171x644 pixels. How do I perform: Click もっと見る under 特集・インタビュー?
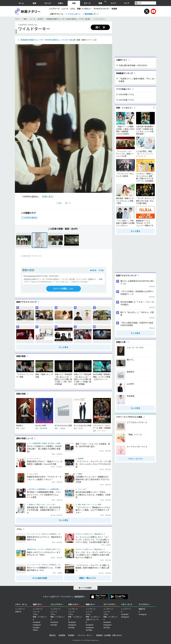pyautogui.click(x=135, y=231)
